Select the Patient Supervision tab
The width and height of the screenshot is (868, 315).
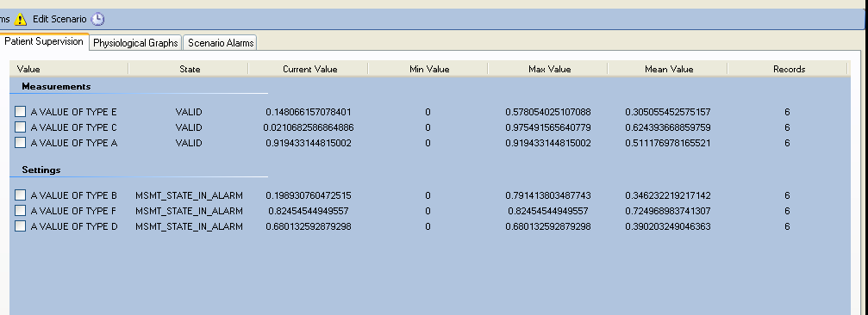tap(44, 41)
